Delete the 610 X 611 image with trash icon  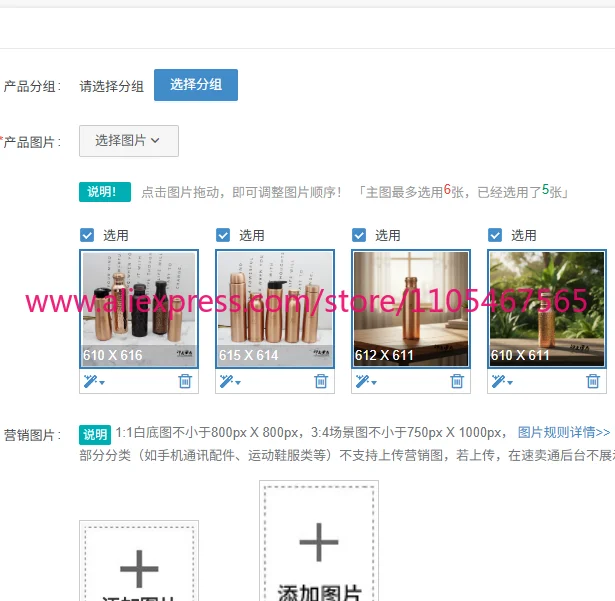(593, 381)
